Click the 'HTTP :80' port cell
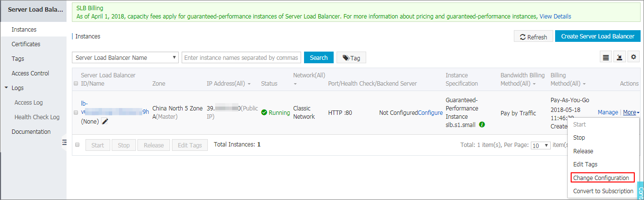The image size is (644, 200). click(340, 113)
